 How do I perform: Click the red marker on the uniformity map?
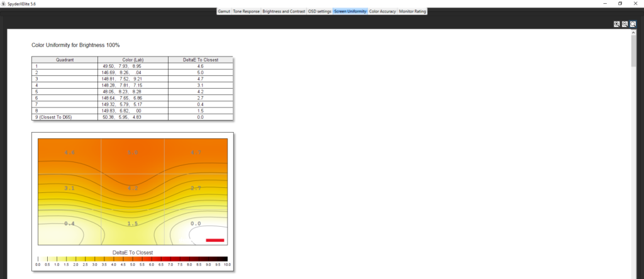214,239
